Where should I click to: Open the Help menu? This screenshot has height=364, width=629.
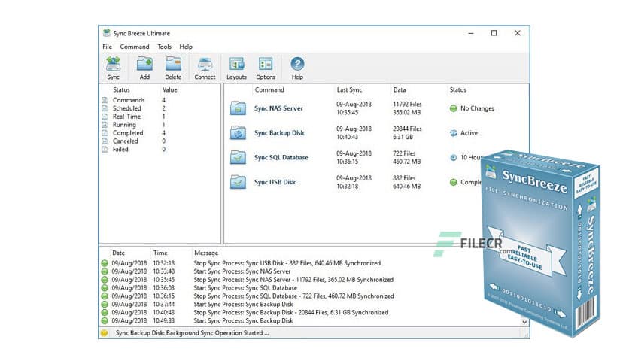pyautogui.click(x=186, y=47)
